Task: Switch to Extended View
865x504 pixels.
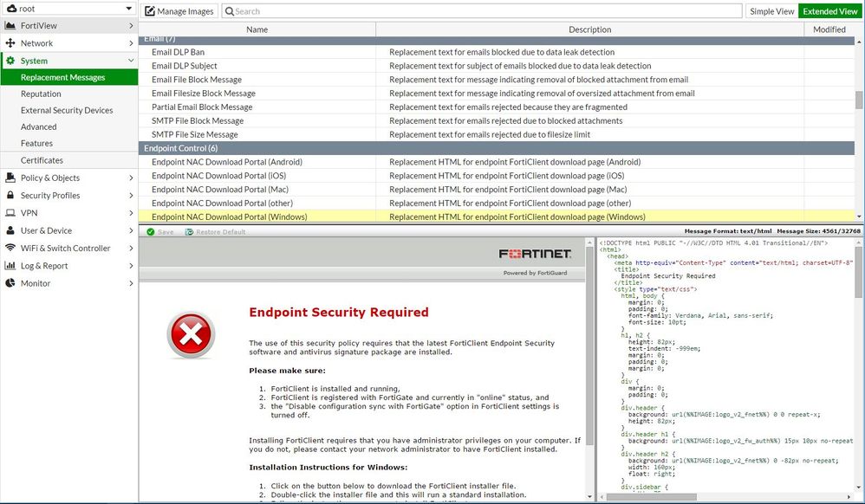Action: pyautogui.click(x=830, y=11)
